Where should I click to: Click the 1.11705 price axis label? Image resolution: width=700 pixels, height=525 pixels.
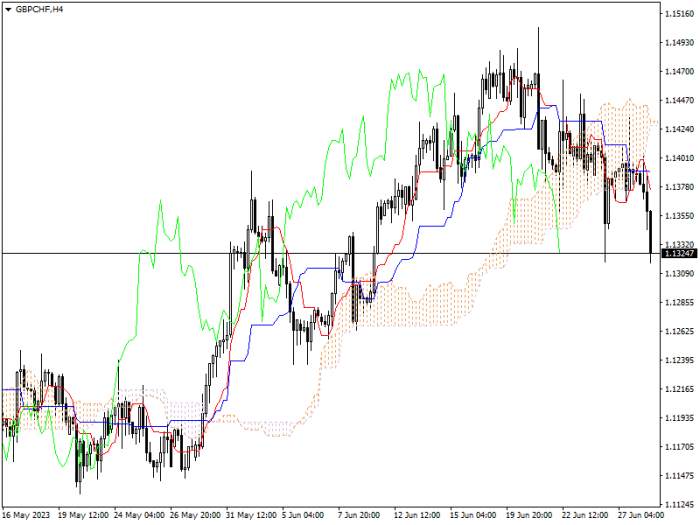679,447
